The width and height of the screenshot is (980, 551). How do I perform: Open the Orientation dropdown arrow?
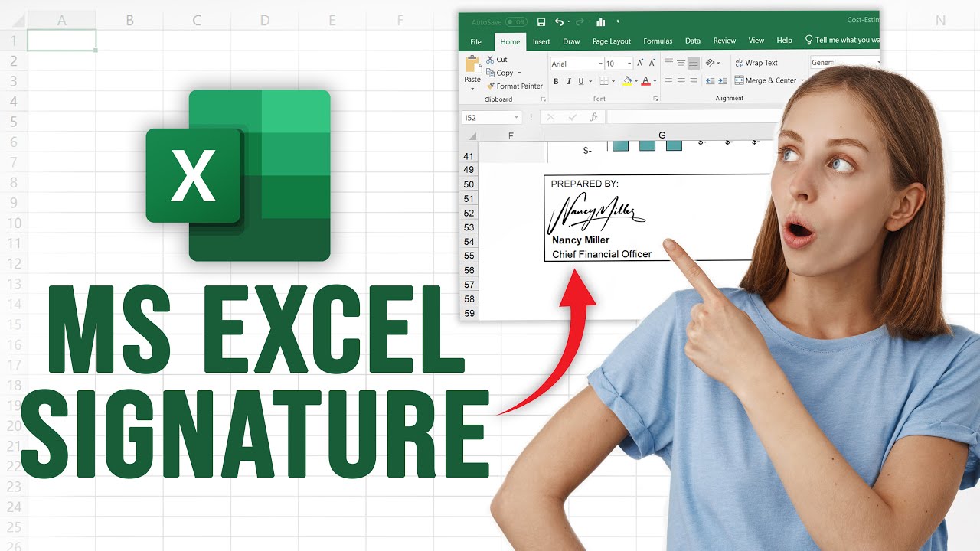click(719, 63)
